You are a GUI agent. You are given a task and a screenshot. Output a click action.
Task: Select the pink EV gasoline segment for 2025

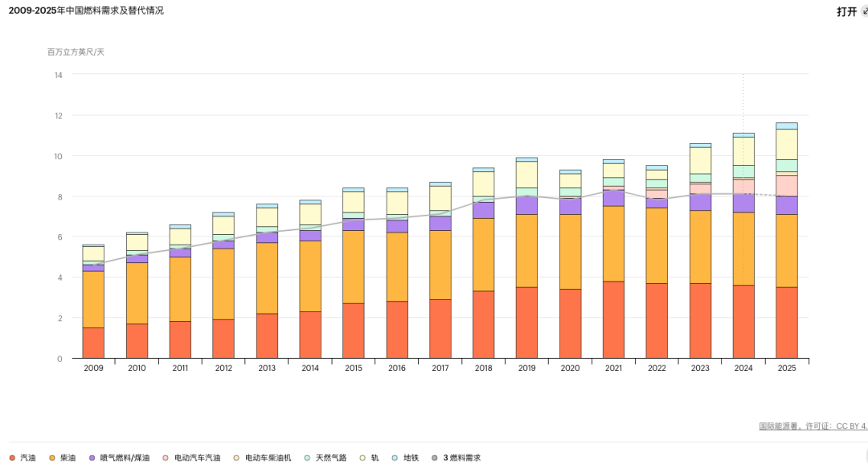click(x=787, y=186)
